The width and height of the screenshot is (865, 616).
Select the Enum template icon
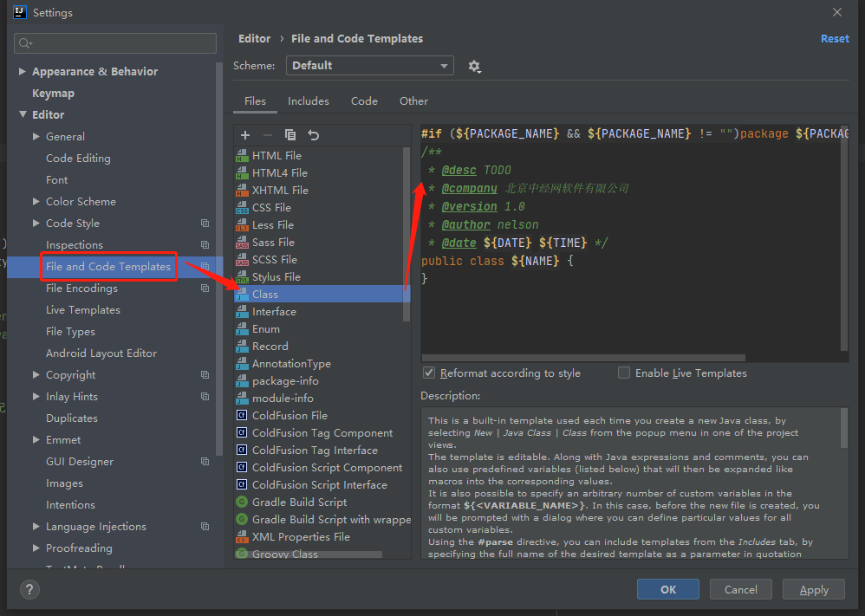tap(242, 329)
